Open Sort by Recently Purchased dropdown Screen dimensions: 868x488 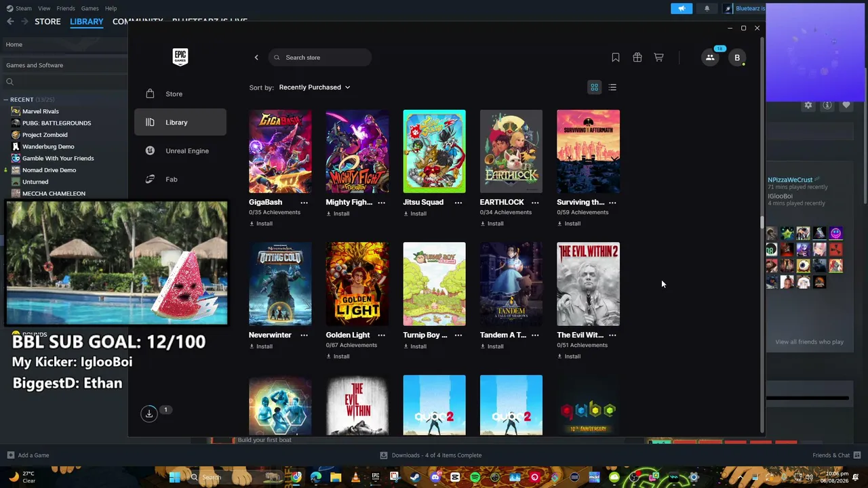pyautogui.click(x=315, y=87)
